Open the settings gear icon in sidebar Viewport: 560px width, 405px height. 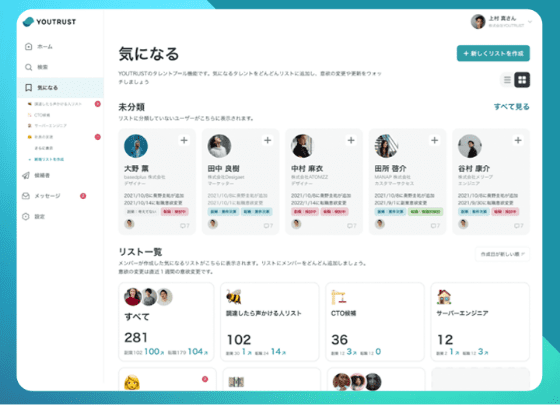(x=26, y=216)
